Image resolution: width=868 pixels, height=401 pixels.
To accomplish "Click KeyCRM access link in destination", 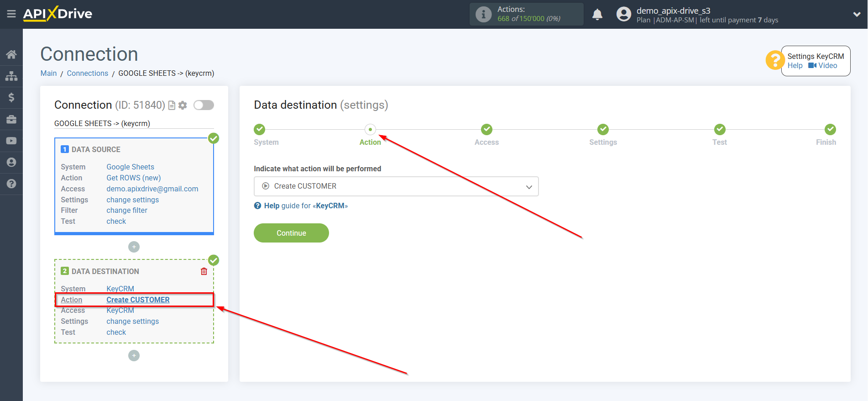I will pyautogui.click(x=120, y=311).
